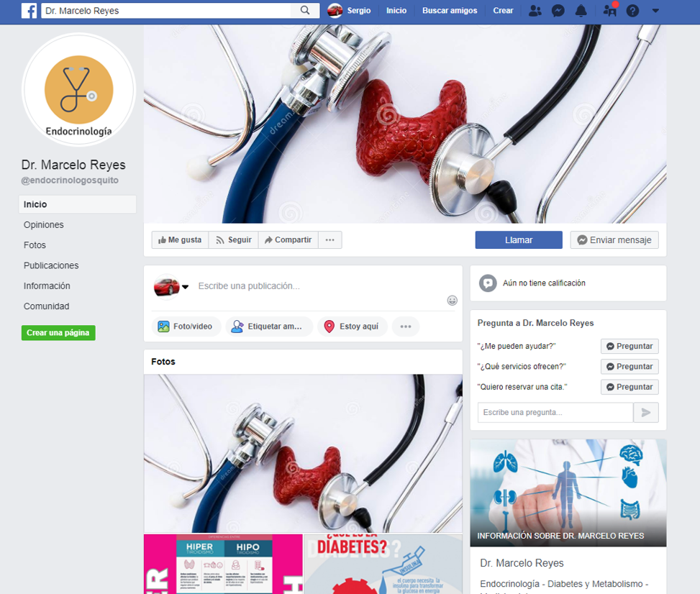Open the groups icon with red badge
This screenshot has width=700, height=594.
pyautogui.click(x=610, y=10)
